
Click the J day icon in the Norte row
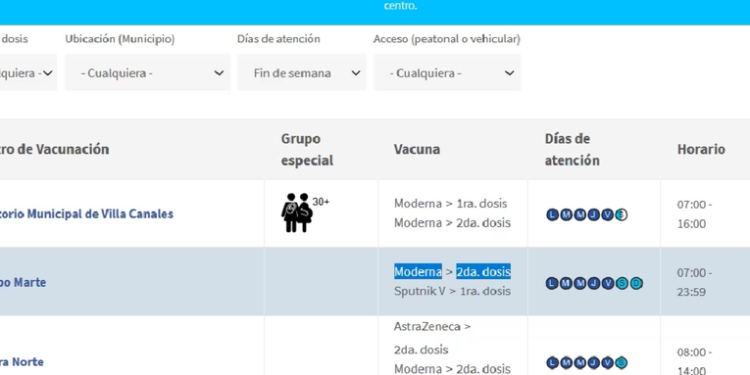pyautogui.click(x=594, y=363)
